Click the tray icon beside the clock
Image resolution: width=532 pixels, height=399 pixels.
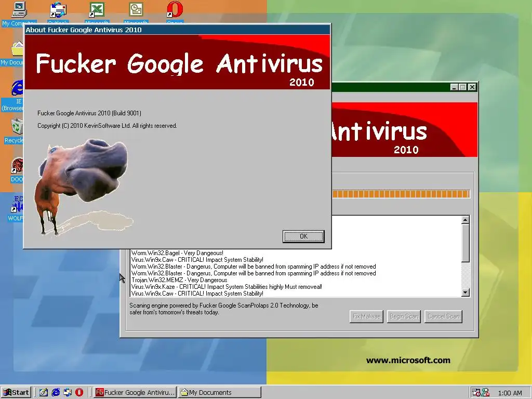(x=486, y=393)
